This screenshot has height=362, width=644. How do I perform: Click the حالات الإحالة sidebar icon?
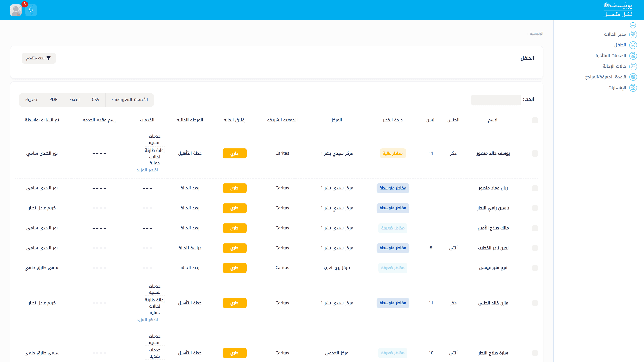[633, 66]
